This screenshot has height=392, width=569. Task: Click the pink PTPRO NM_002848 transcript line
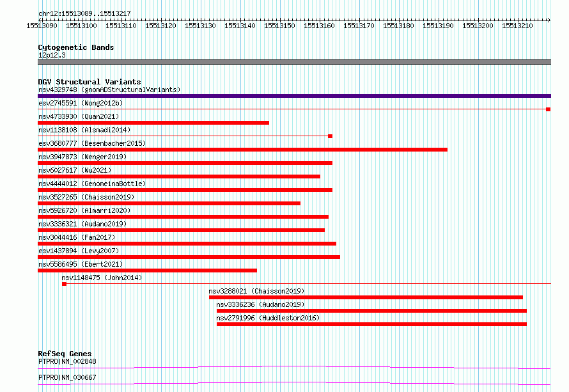pos(294,367)
